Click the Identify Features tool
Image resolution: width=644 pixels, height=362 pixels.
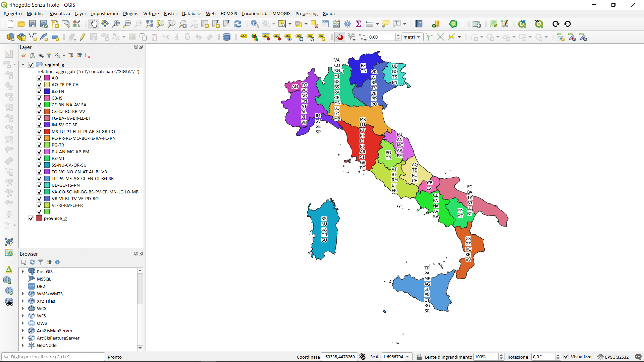tap(255, 24)
